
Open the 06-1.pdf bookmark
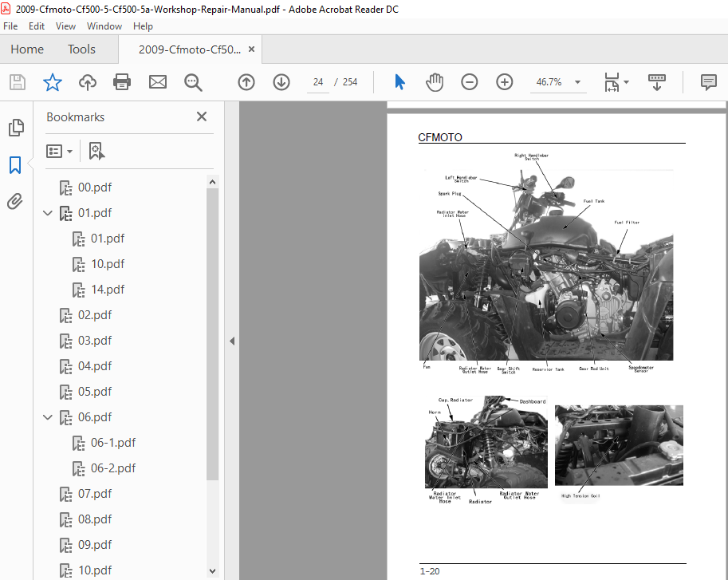[x=112, y=443]
